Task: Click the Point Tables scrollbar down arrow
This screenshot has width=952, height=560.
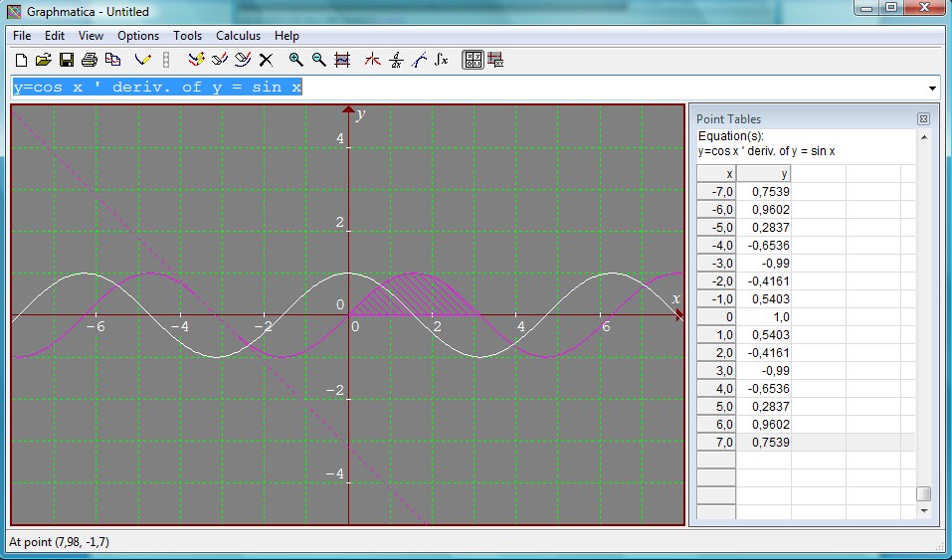Action: click(x=923, y=510)
